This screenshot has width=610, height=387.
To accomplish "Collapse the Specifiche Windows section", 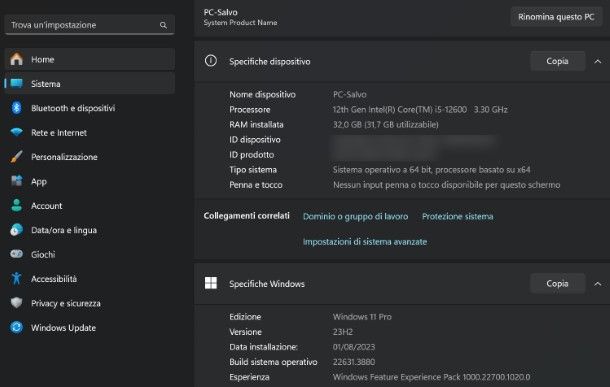I will coord(598,284).
